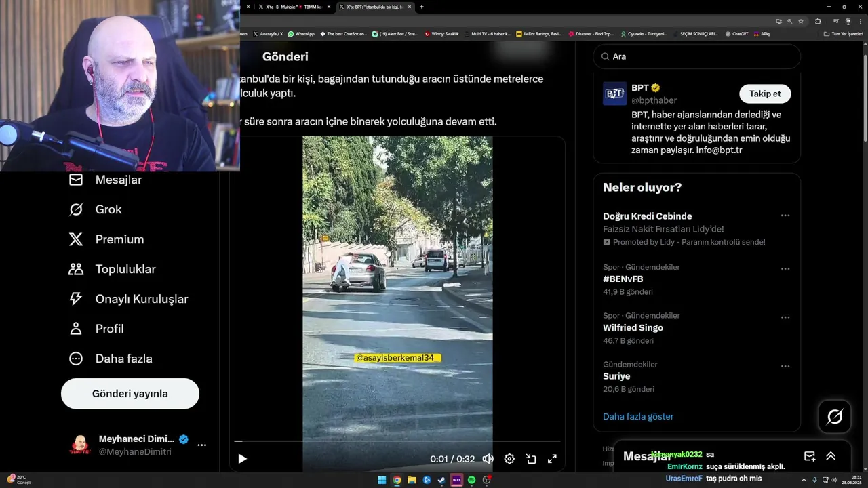Image resolution: width=868 pixels, height=488 pixels.
Task: Click the Meyhaneci Dimitri profile avatar
Action: click(x=80, y=445)
